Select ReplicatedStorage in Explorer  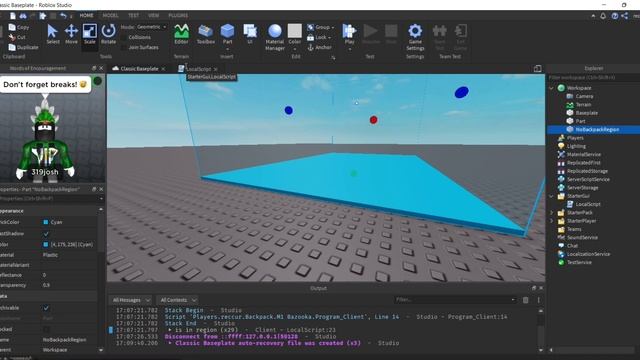click(x=587, y=171)
